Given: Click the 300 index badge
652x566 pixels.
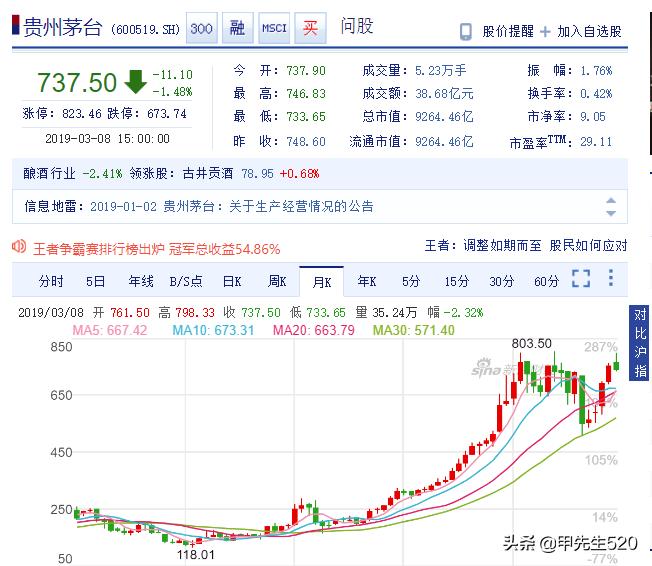Looking at the screenshot, I should pyautogui.click(x=202, y=28).
